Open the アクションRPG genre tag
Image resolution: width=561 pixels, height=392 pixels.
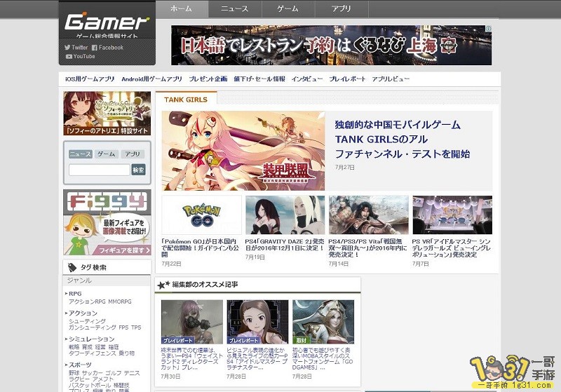click(87, 302)
